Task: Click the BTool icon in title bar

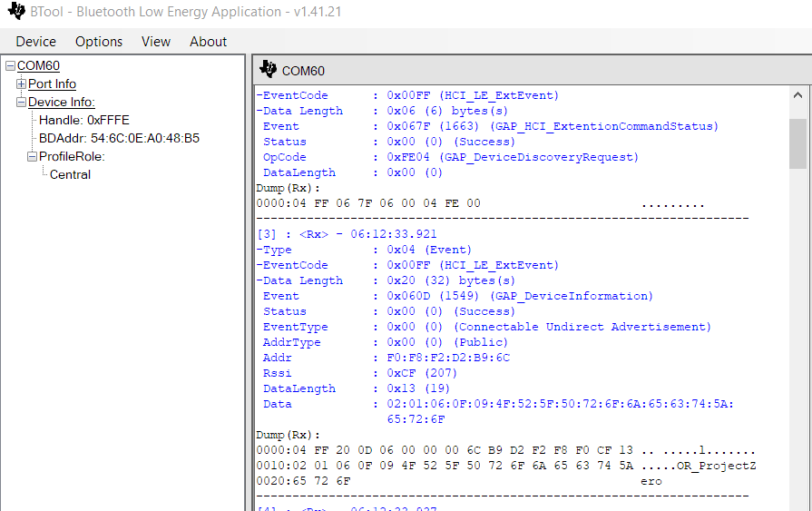Action: [16, 11]
